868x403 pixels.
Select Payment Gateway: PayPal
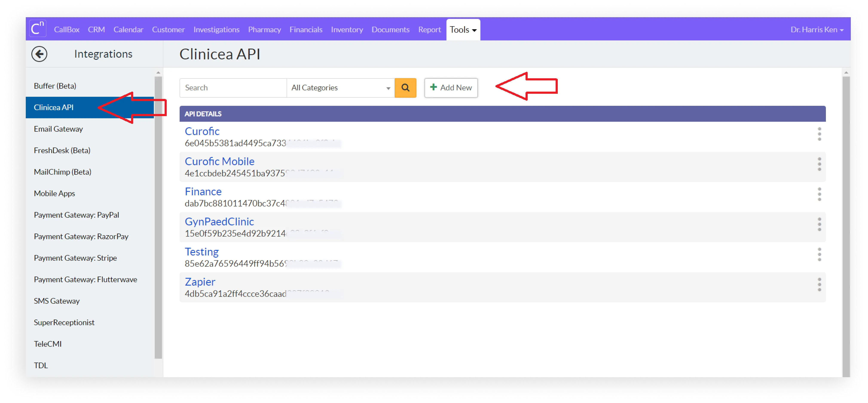tap(90, 215)
